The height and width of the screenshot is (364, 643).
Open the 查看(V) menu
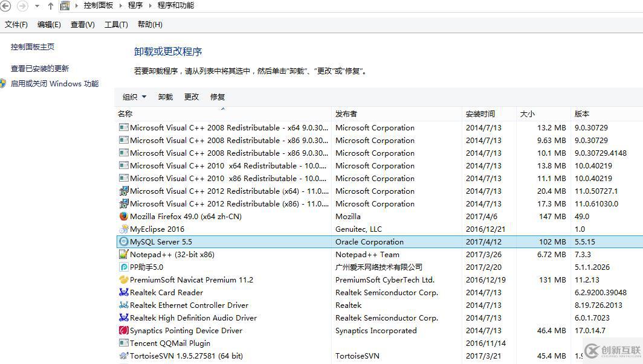83,25
